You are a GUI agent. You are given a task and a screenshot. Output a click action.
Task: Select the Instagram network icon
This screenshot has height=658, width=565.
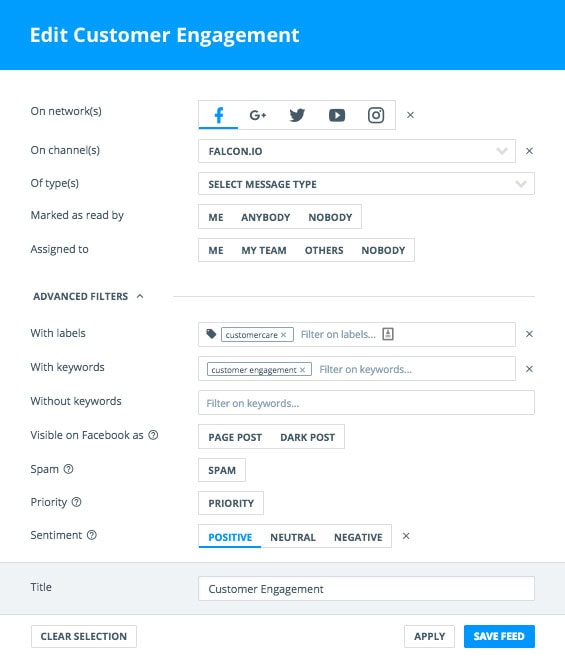click(x=376, y=115)
